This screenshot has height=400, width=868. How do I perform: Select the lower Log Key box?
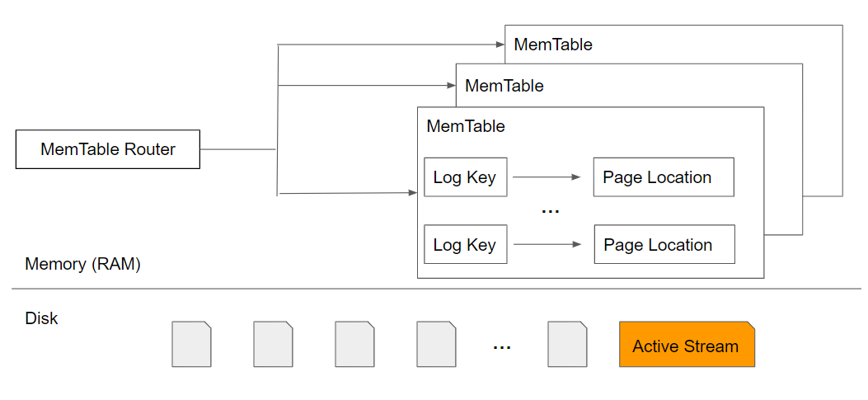point(466,244)
